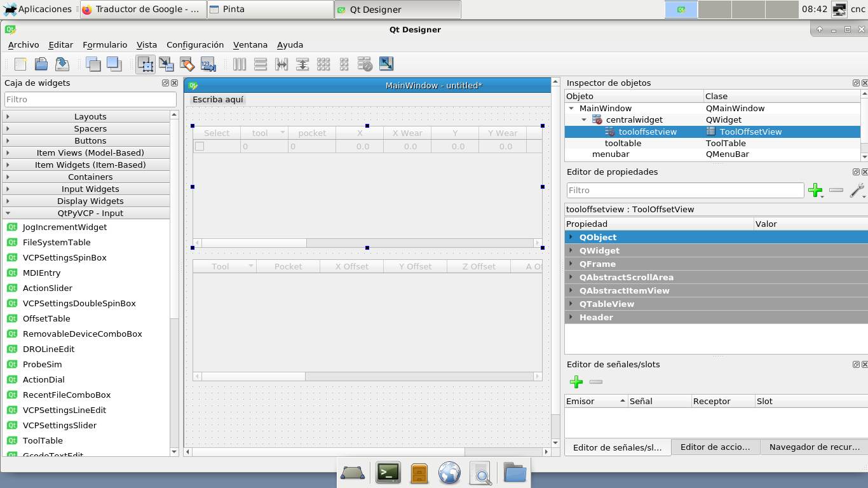Open the Ayuda menu

point(290,44)
